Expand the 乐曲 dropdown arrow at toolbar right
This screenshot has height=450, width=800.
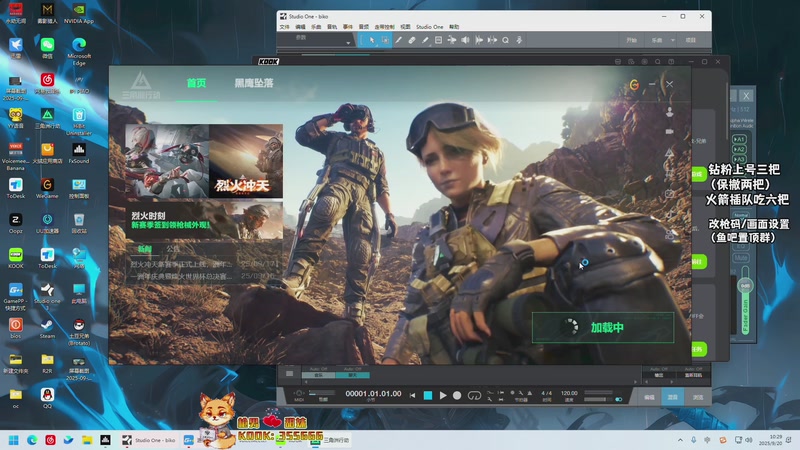[672, 40]
